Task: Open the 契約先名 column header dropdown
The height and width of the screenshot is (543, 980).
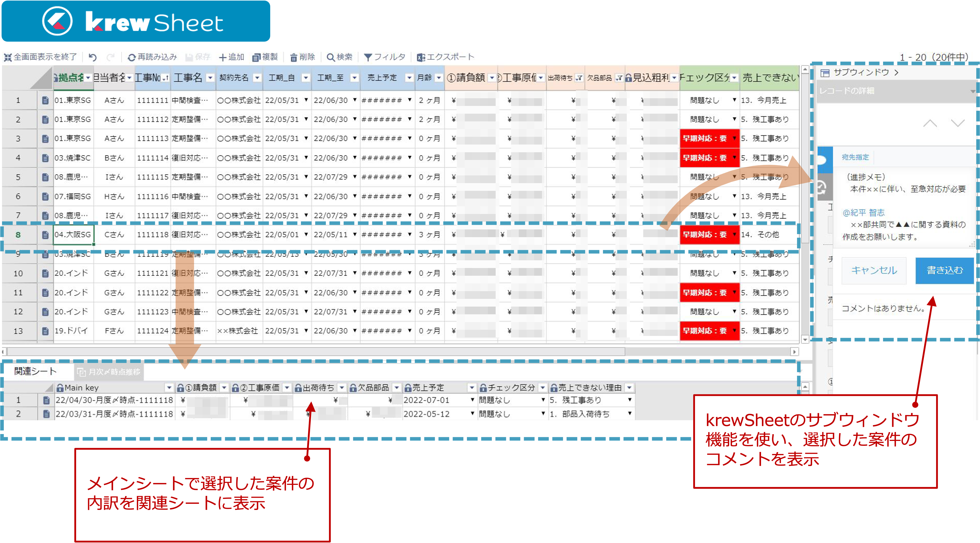Action: click(257, 78)
